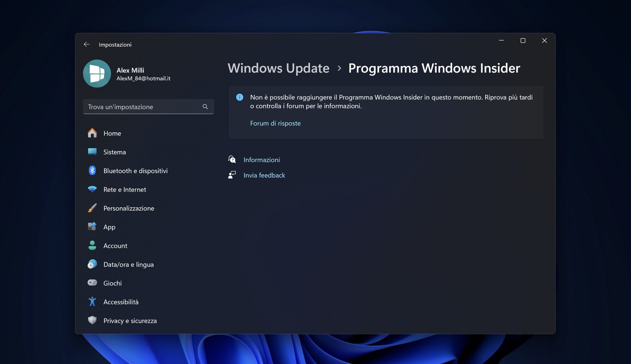Open the Personalizzazione label
Viewport: 631px width, 364px height.
pyautogui.click(x=129, y=208)
